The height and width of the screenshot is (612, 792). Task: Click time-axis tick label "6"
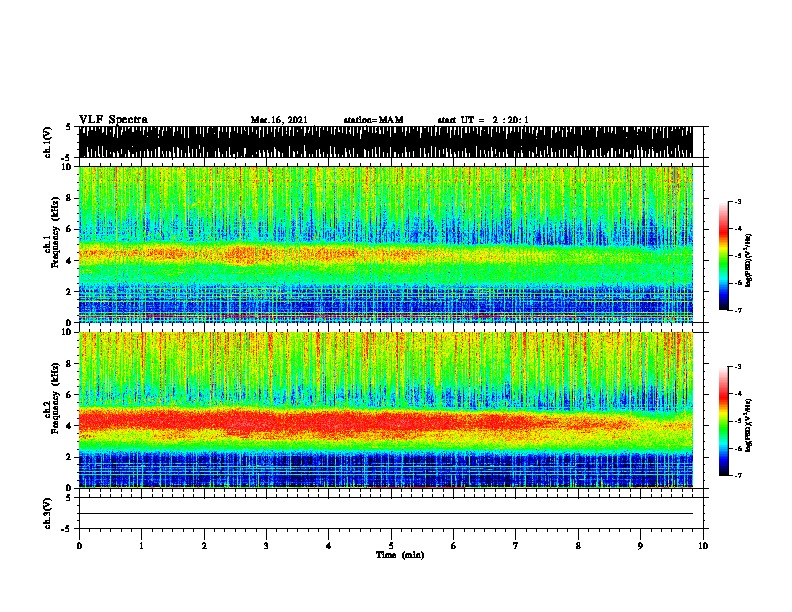click(x=453, y=546)
